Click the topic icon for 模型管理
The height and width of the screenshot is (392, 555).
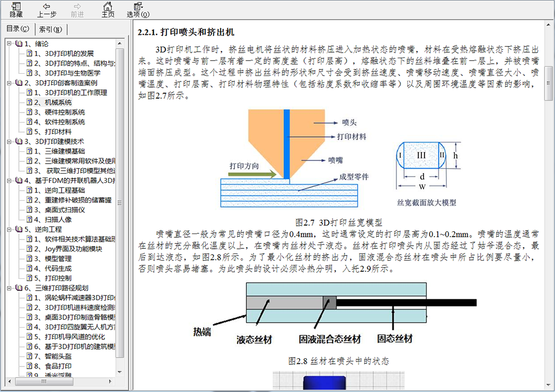pos(30,259)
